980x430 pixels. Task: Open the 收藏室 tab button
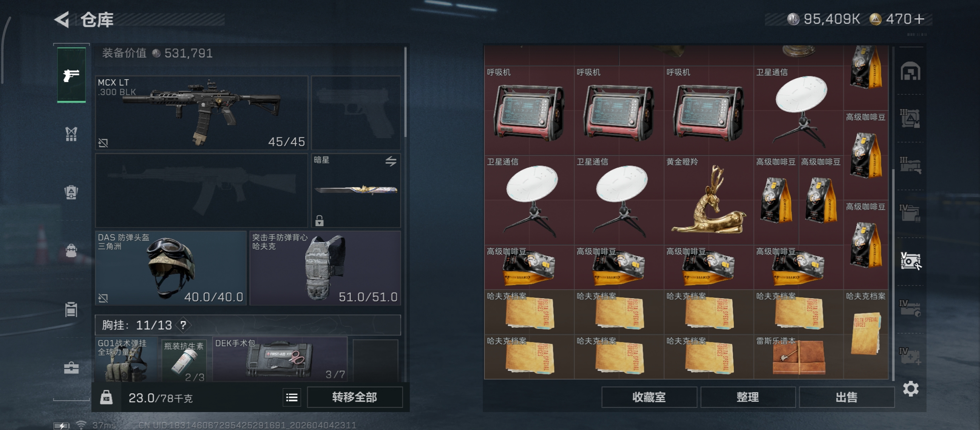pos(649,397)
